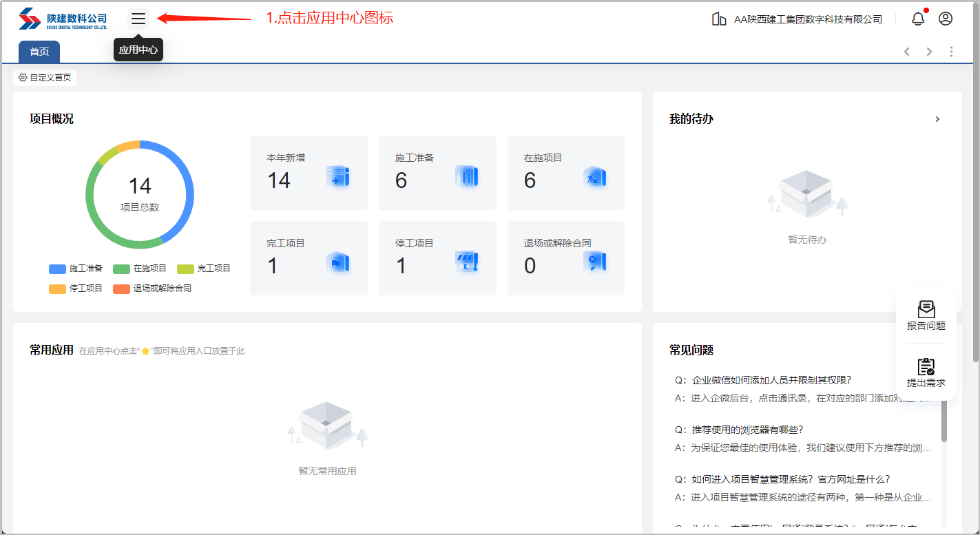The width and height of the screenshot is (980, 535).
Task: Click the 陕建数科公司 logo
Action: (63, 19)
